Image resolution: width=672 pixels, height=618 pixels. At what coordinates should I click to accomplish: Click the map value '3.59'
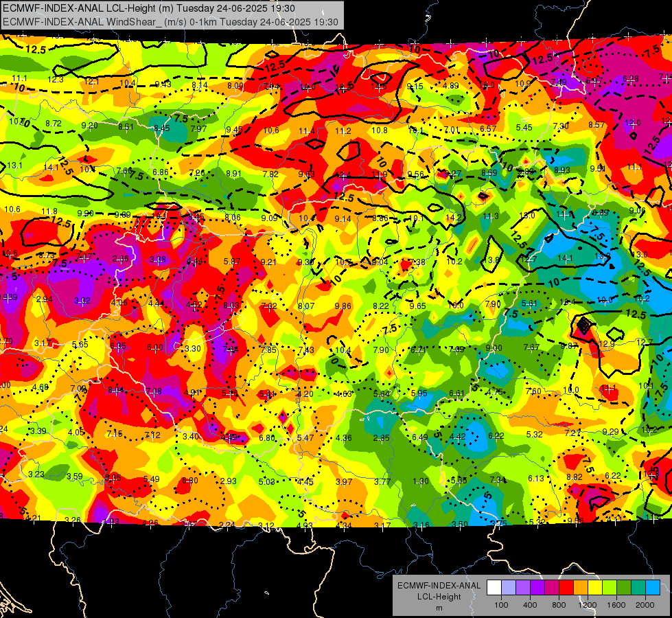[x=75, y=476]
